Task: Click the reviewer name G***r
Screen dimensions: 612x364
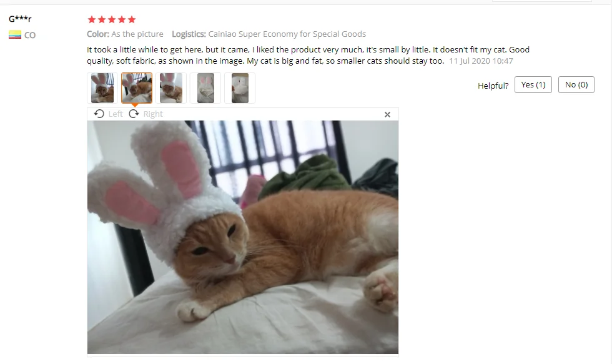Action: 20,19
